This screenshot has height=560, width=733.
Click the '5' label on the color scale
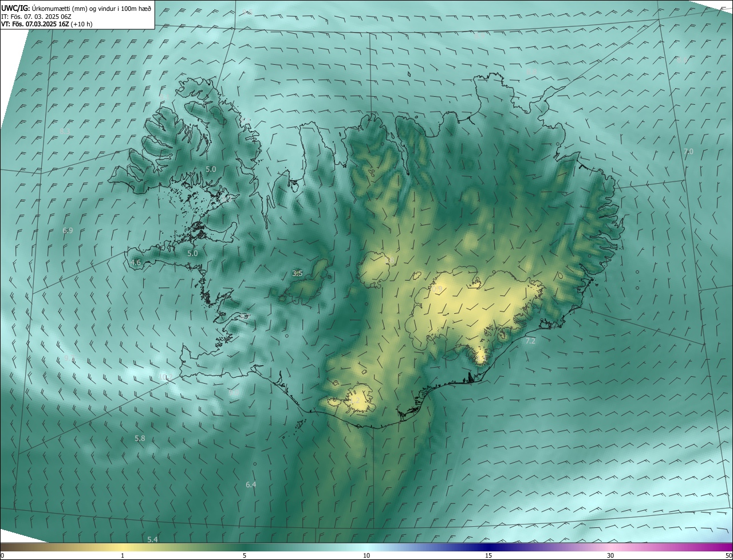pos(245,555)
